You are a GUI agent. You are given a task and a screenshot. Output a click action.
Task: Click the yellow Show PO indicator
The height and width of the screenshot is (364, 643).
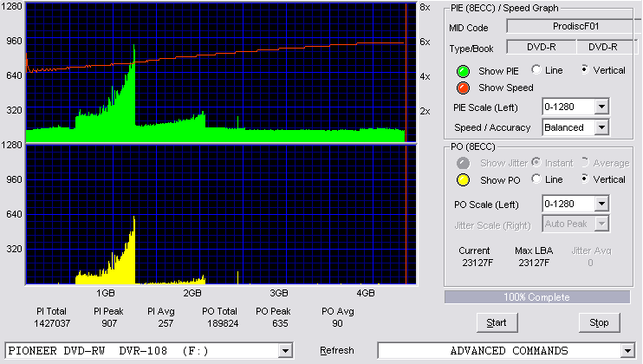pyautogui.click(x=463, y=180)
